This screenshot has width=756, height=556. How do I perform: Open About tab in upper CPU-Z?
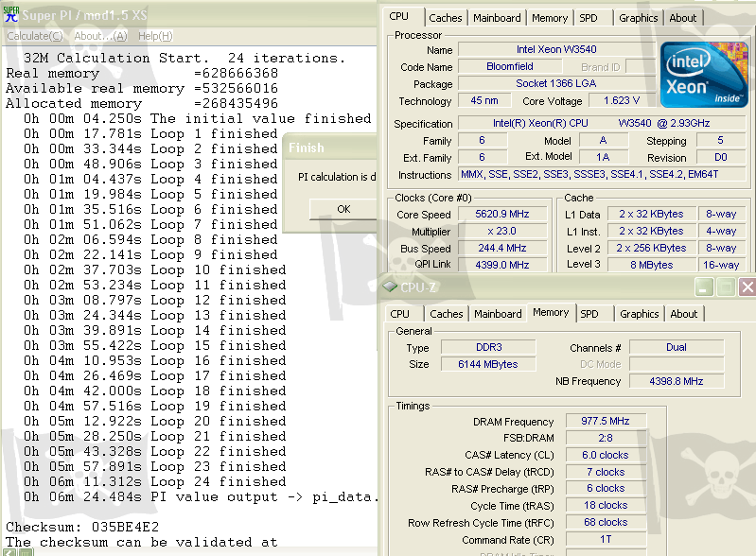point(683,18)
